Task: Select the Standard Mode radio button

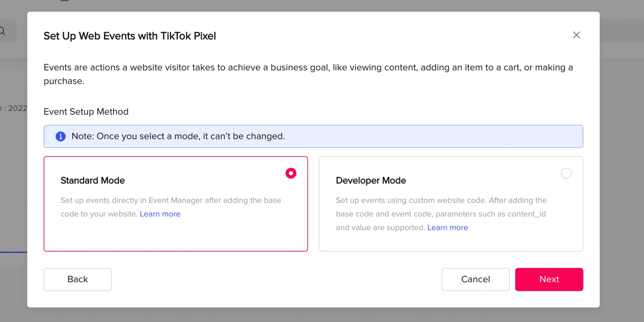Action: (x=291, y=173)
